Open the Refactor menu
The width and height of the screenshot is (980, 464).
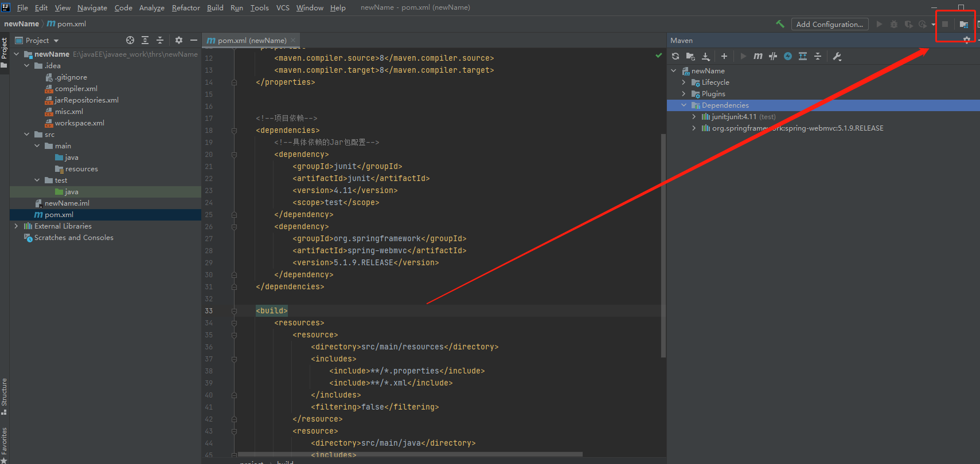tap(186, 7)
